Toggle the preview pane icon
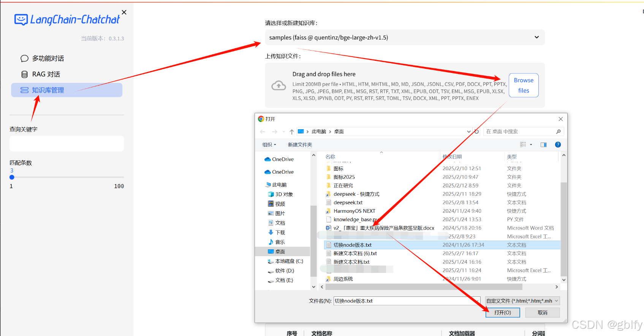This screenshot has height=336, width=644. click(x=543, y=144)
